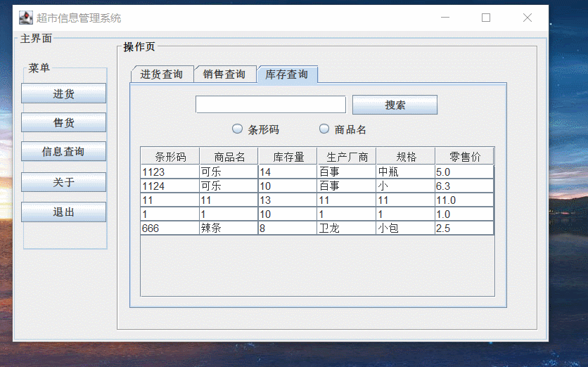Click the 零售价 column header
The image size is (588, 367).
(x=464, y=156)
